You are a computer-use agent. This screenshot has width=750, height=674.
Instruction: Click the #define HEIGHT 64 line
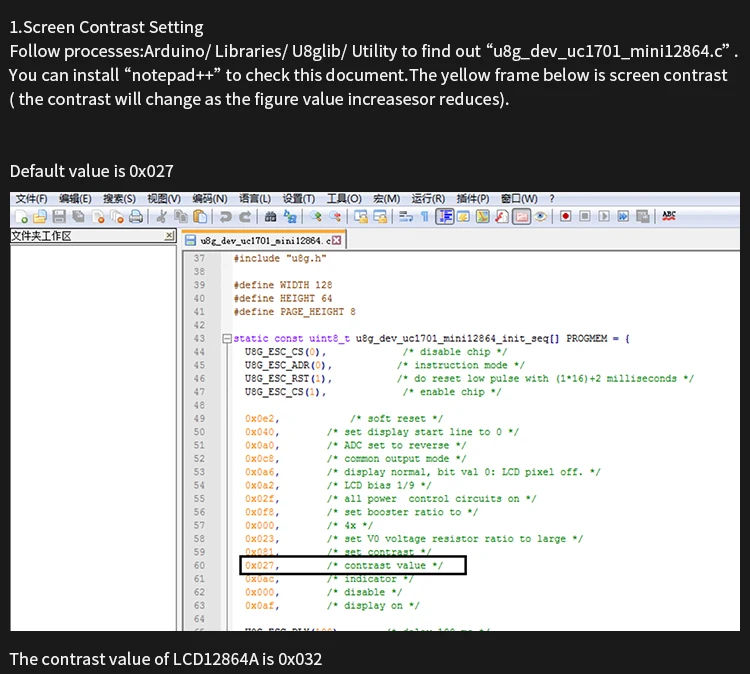pos(283,298)
